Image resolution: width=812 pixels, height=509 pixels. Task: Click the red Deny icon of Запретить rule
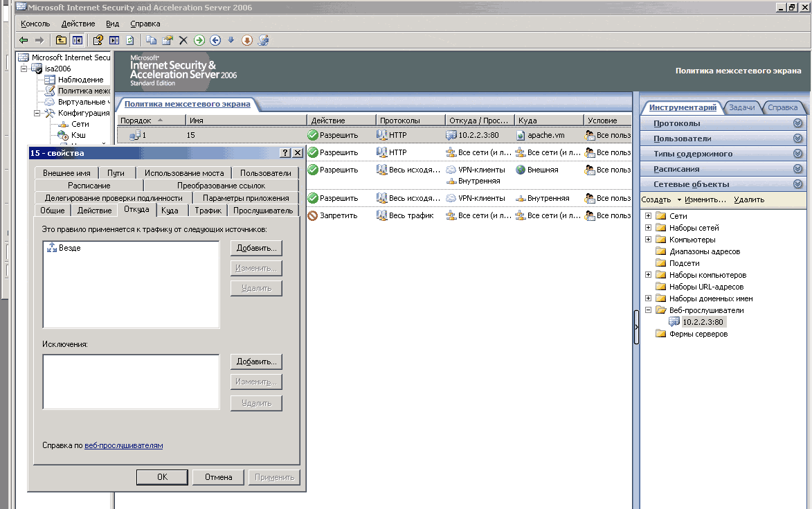click(x=312, y=215)
